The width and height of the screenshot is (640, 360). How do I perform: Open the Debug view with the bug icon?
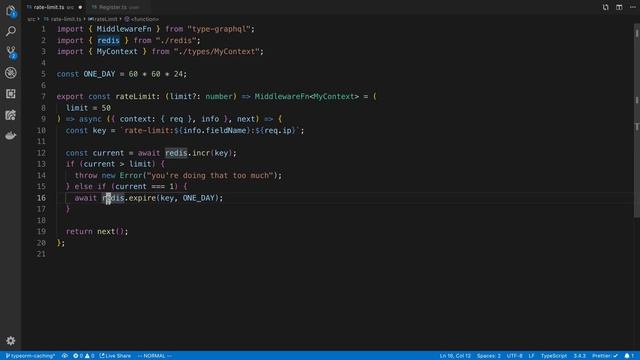point(11,73)
